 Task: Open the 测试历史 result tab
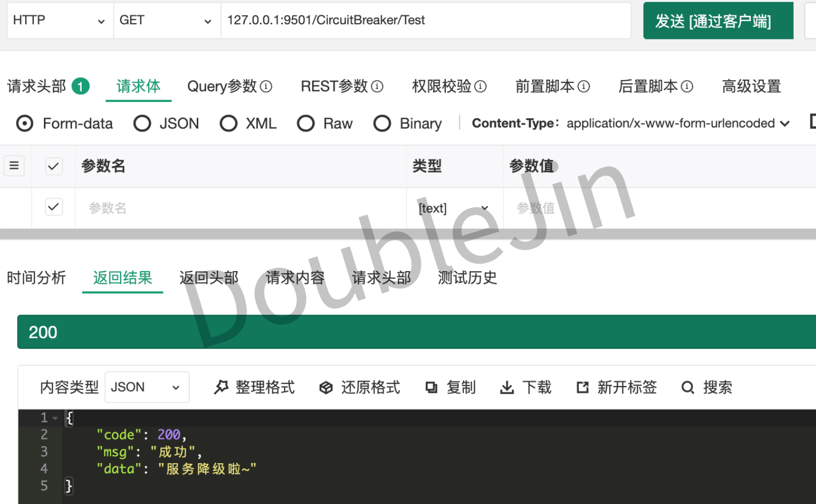[x=468, y=278]
